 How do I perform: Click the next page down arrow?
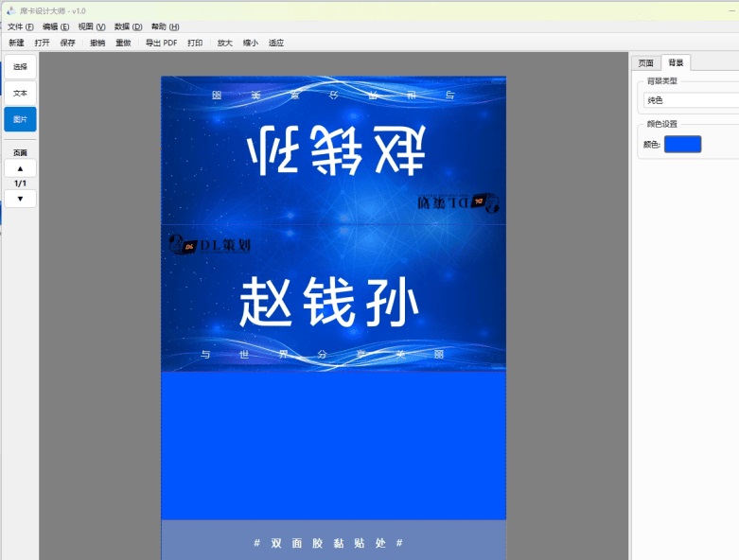point(20,199)
